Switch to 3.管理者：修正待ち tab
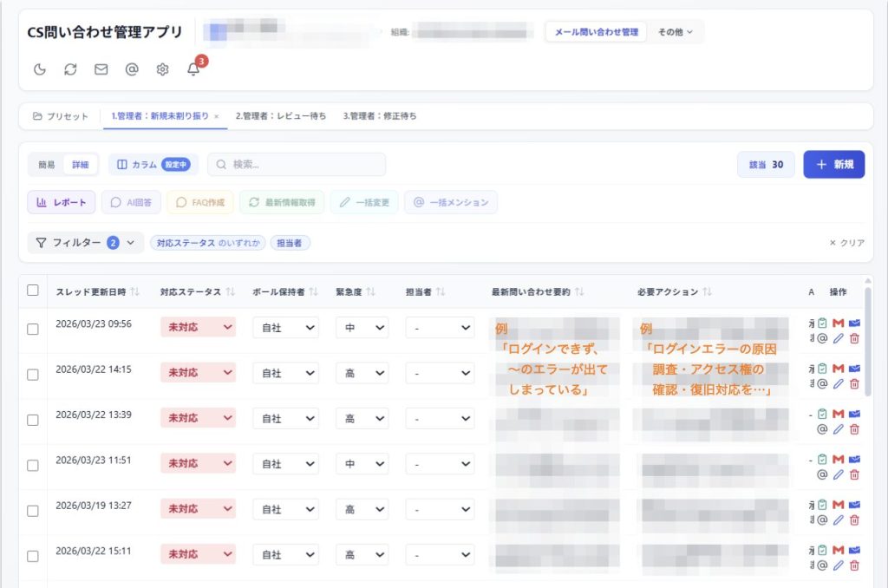Screen dimensions: 888x588 (380, 116)
